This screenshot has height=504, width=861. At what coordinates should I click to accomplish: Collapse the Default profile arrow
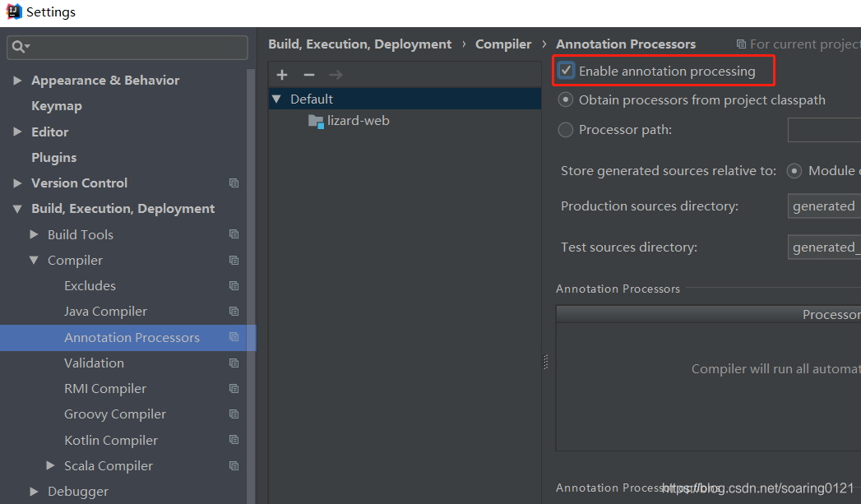[x=277, y=99]
